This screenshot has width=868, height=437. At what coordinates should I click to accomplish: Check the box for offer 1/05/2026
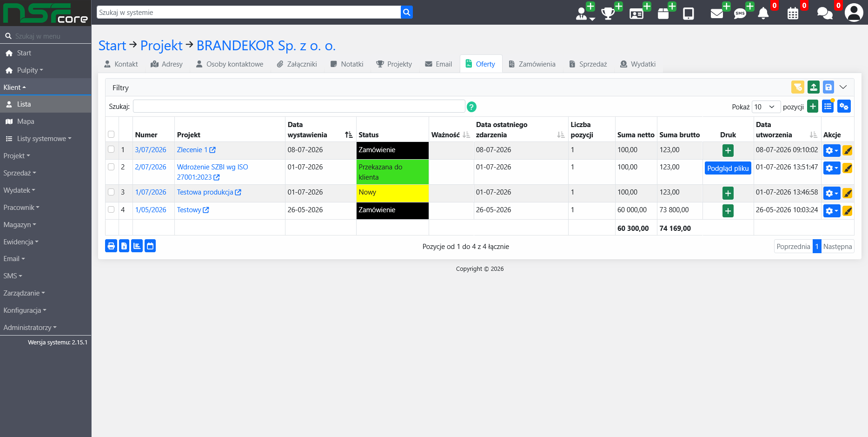click(x=111, y=209)
